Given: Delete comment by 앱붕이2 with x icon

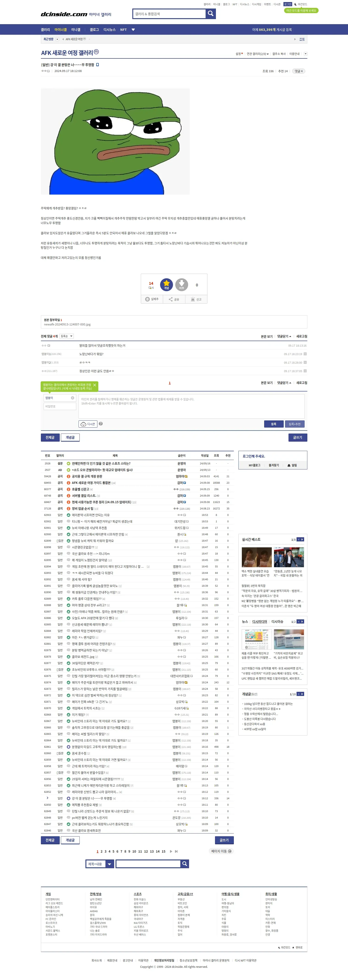Looking at the screenshot, I should click(305, 362).
